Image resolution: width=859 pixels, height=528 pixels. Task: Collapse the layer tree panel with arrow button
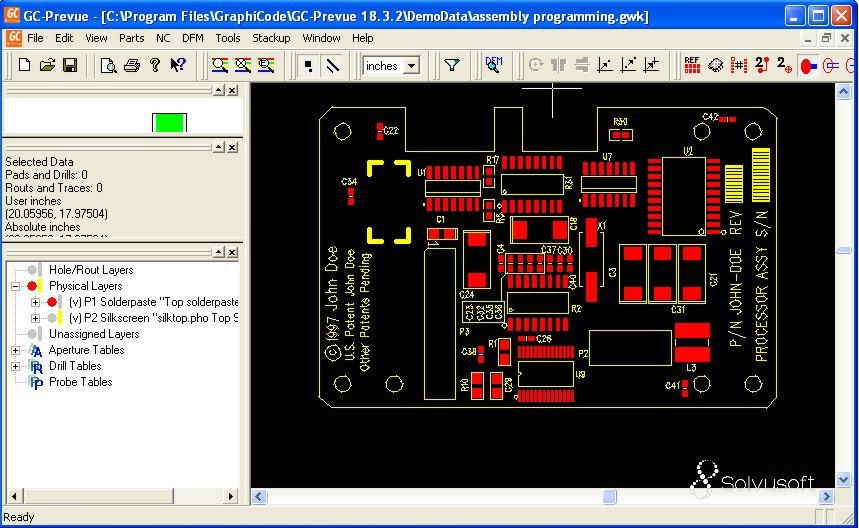pos(219,252)
